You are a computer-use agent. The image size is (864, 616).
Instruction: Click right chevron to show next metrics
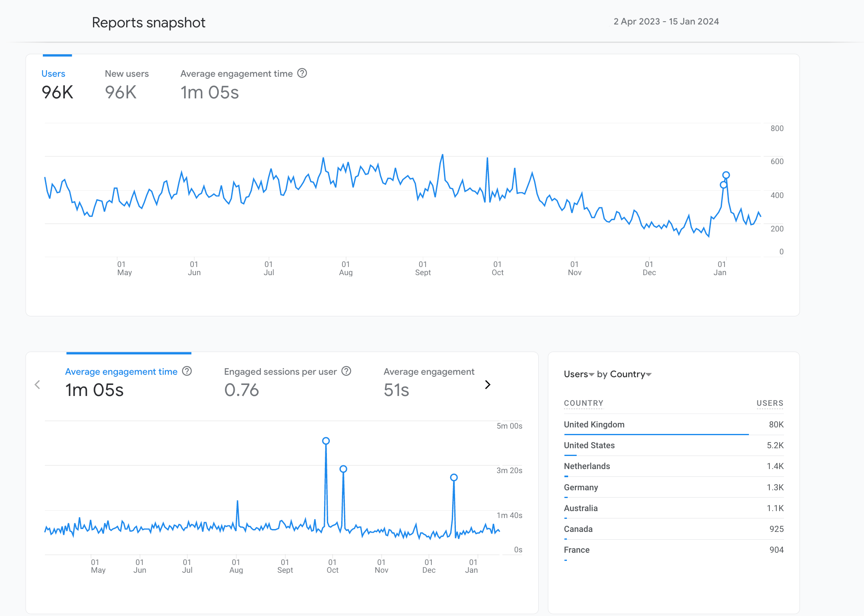pyautogui.click(x=487, y=385)
